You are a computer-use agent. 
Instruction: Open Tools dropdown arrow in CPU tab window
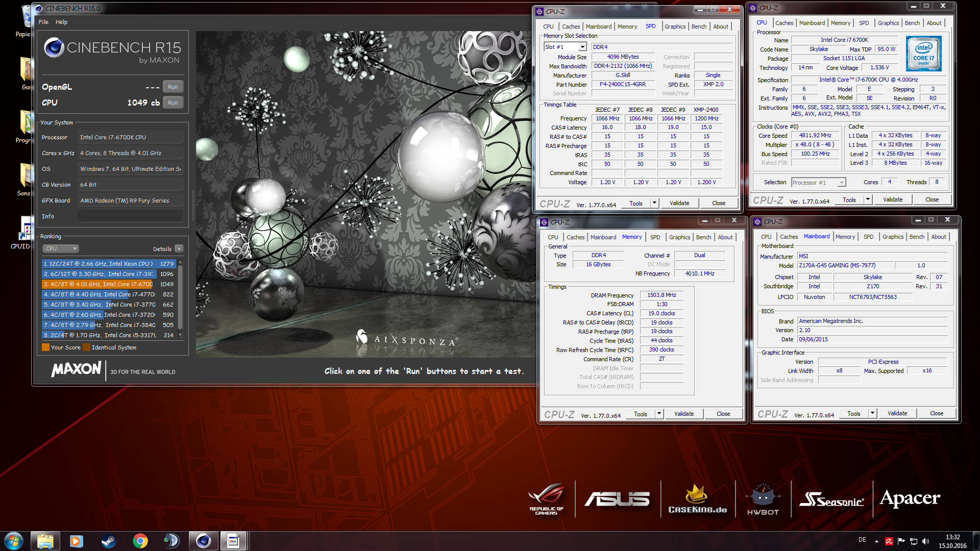867,199
